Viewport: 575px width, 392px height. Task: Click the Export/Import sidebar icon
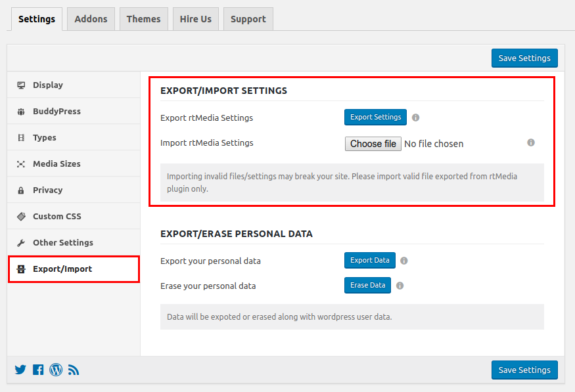(x=20, y=269)
